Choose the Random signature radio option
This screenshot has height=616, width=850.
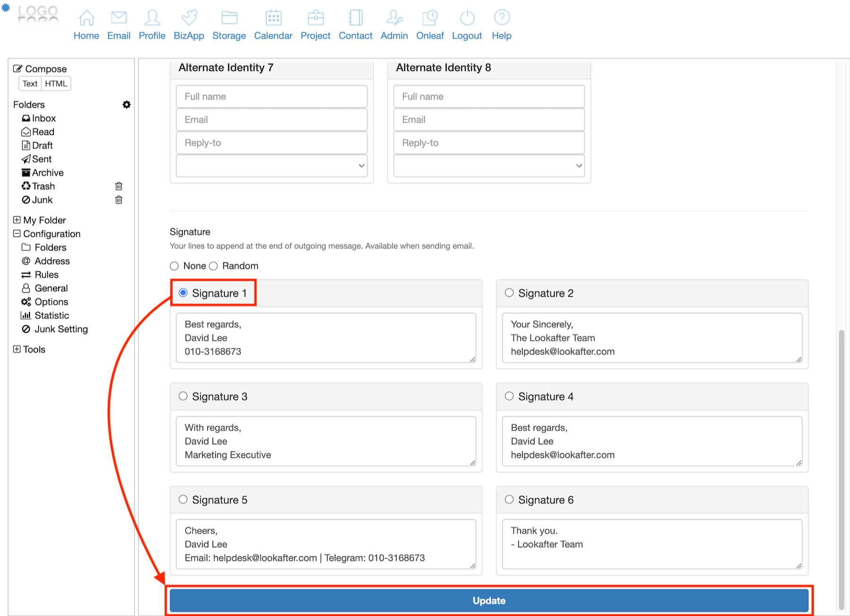point(213,266)
